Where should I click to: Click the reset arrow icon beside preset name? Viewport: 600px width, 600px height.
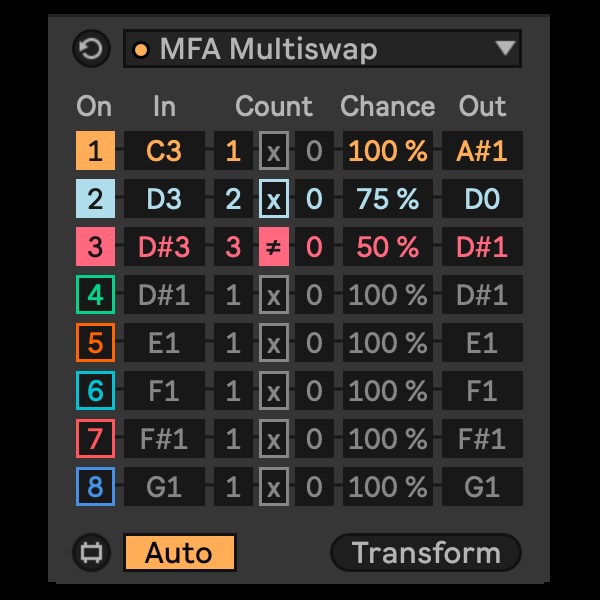tap(91, 49)
